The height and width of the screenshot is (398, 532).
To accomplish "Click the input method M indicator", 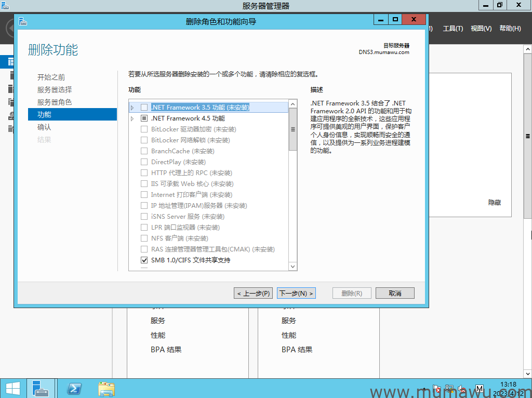I will tap(478, 388).
